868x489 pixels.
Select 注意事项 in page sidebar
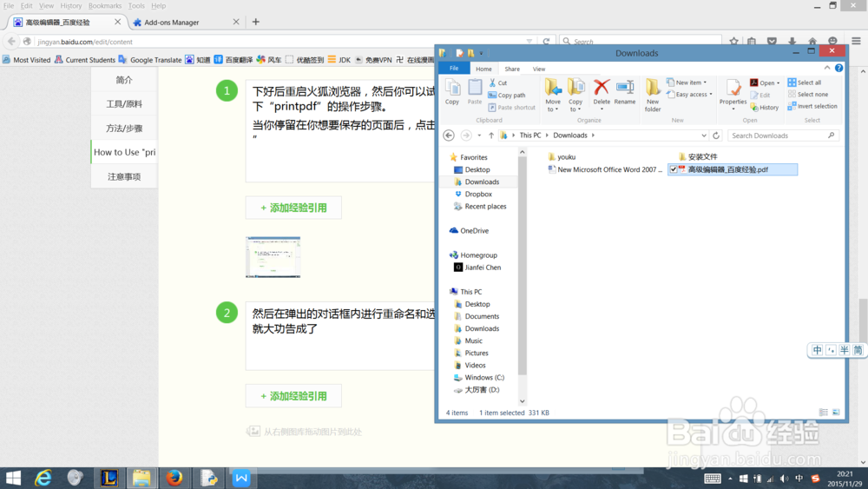coord(124,176)
